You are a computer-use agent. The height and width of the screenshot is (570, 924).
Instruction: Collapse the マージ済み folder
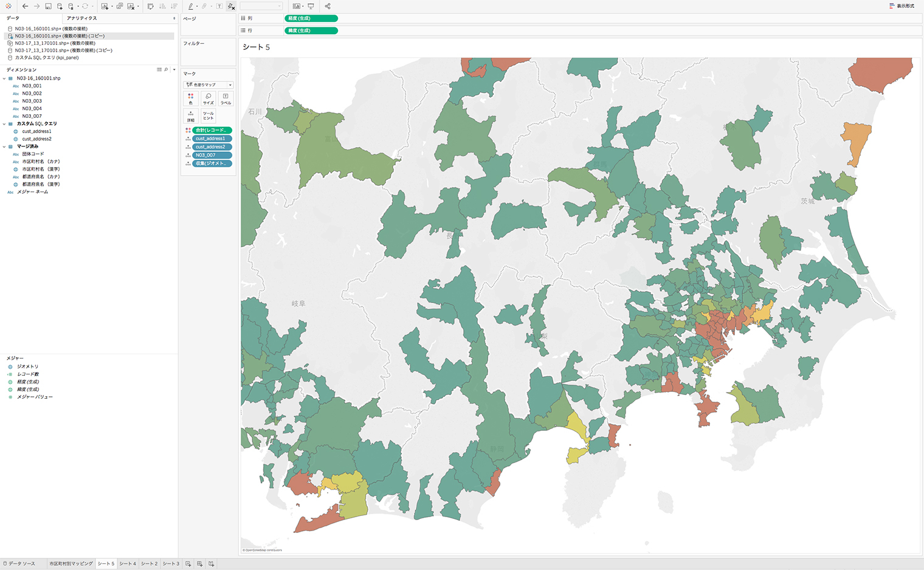(x=4, y=146)
